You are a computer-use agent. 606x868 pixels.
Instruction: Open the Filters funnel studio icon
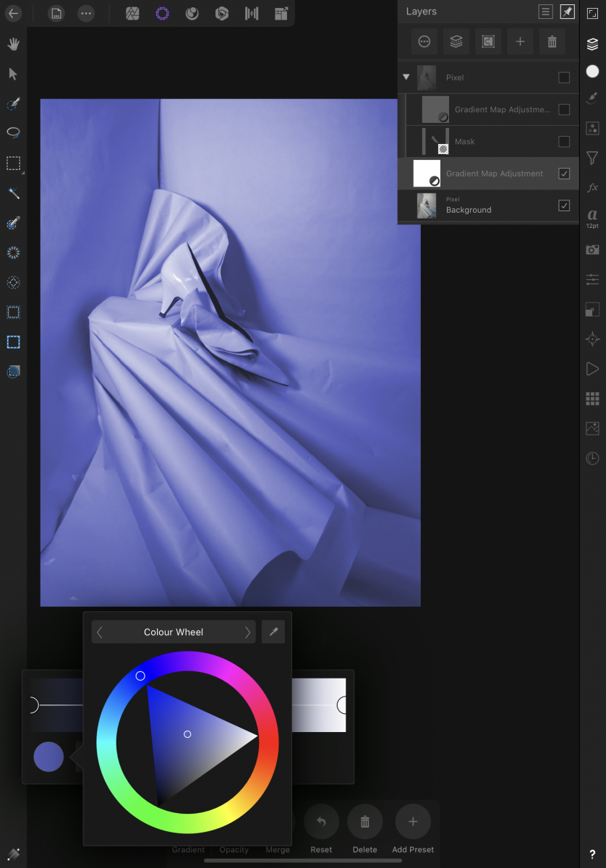point(592,158)
